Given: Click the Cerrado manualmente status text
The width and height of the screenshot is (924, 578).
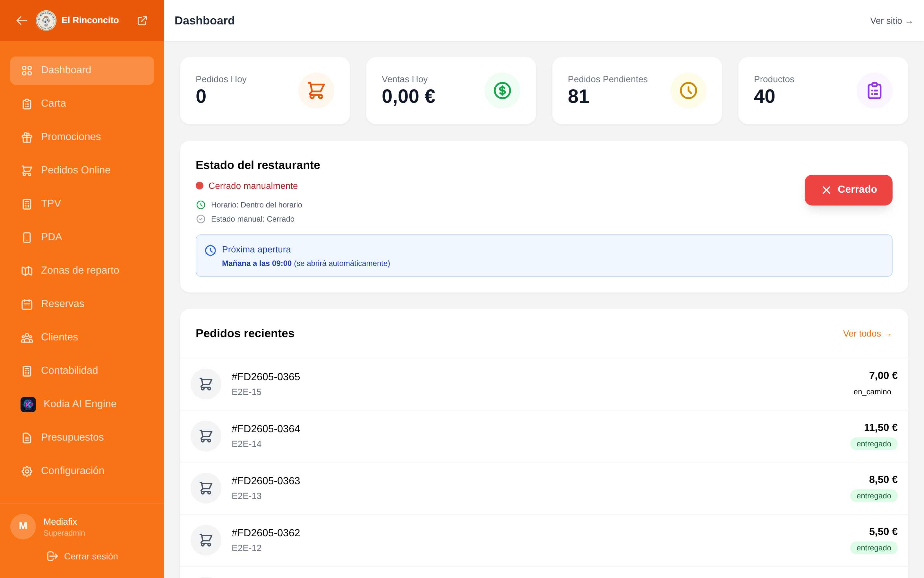Looking at the screenshot, I should pos(253,186).
